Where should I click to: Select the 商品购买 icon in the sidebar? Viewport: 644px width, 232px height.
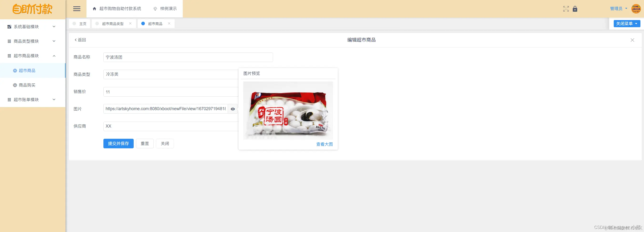point(15,85)
